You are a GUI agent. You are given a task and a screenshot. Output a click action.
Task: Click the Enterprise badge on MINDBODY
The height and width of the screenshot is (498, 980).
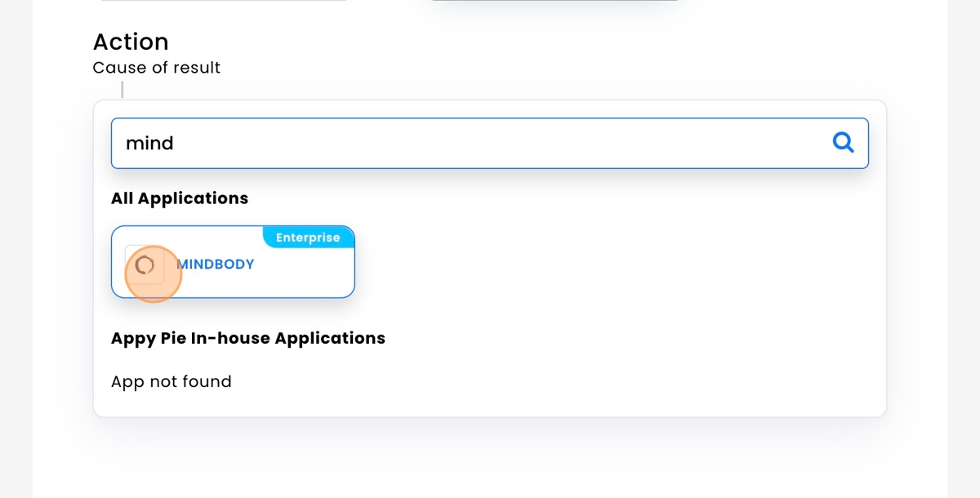[x=308, y=238]
